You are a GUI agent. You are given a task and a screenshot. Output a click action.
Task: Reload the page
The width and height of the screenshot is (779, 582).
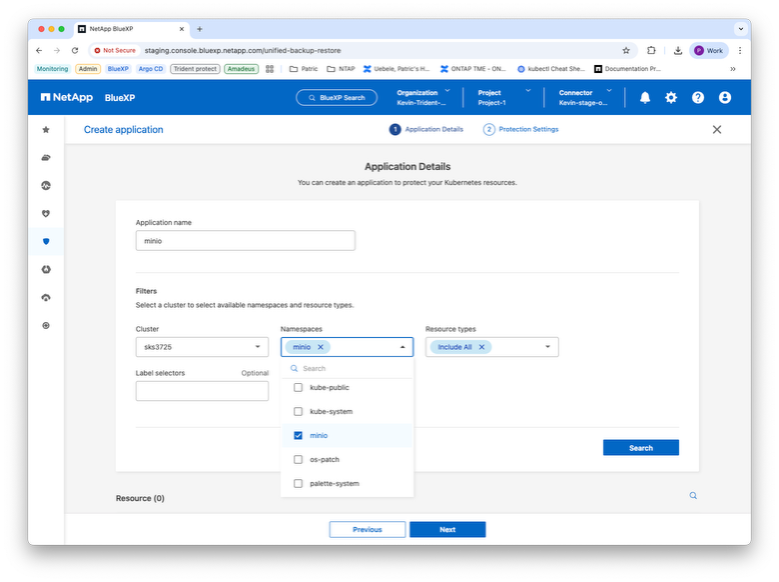pos(75,50)
